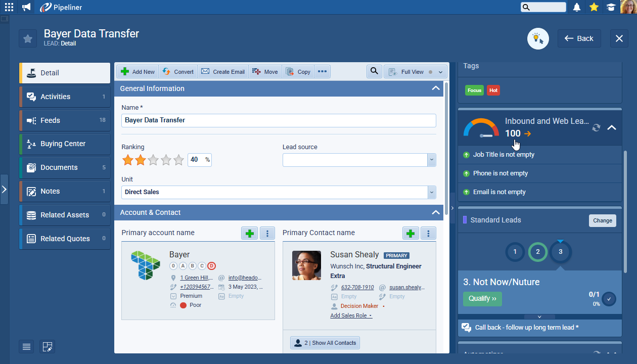Set ranking to the fourth star
The height and width of the screenshot is (364, 637).
(x=166, y=160)
